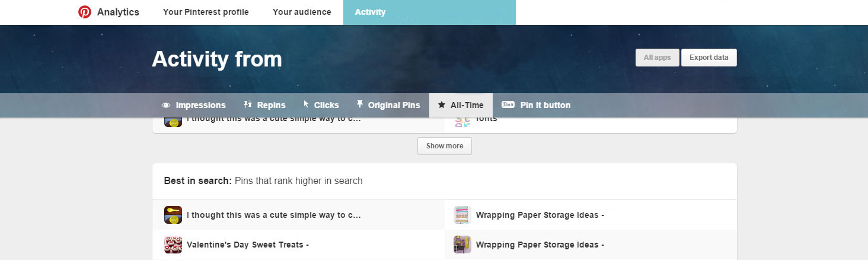Click the Valentine's Day cupcakes thumbnail
The image size is (868, 260).
pos(173,245)
